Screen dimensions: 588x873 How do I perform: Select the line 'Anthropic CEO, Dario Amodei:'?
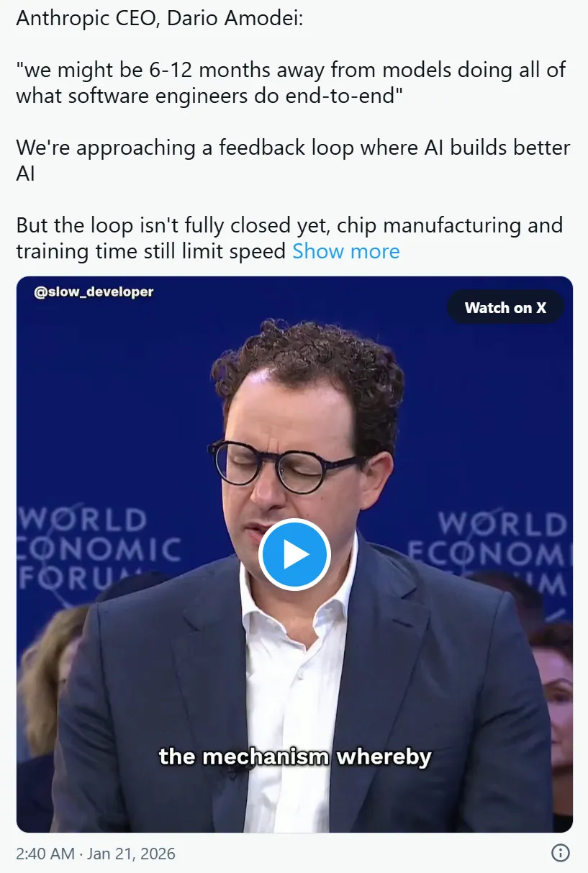(160, 19)
